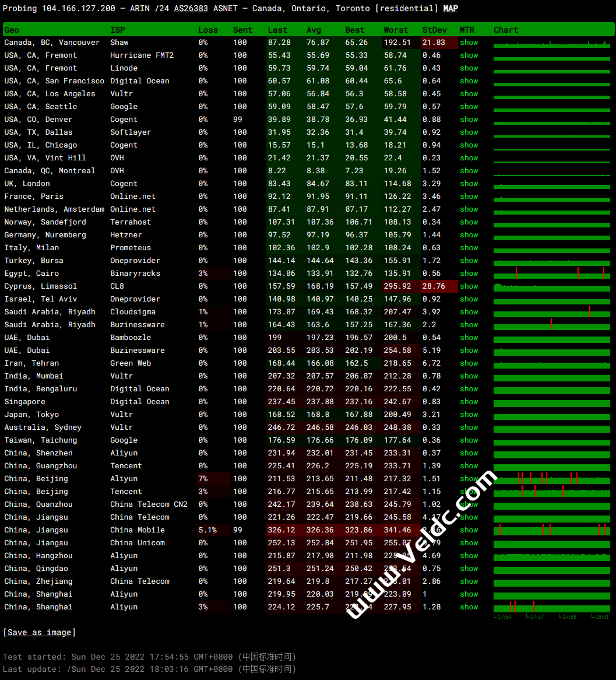Show MTR for Shenzhen Aliyun row
The width and height of the screenshot is (616, 680).
click(469, 453)
